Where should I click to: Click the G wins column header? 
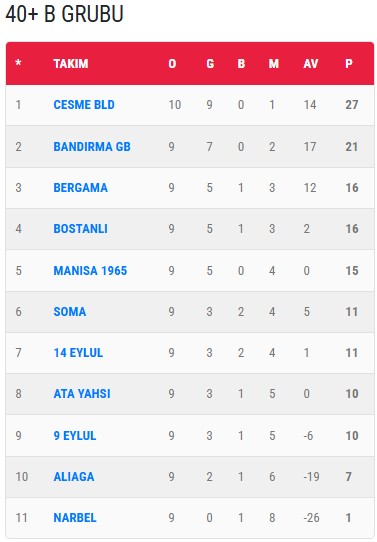pyautogui.click(x=210, y=64)
